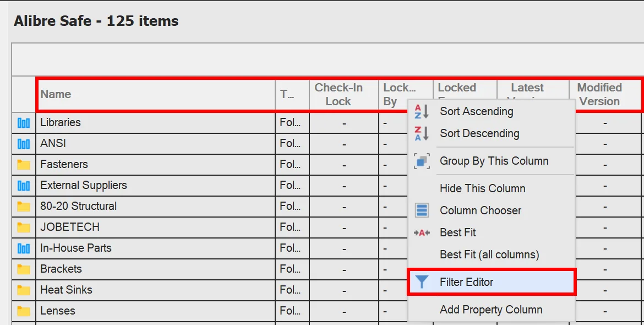Select Group By This Column
The width and height of the screenshot is (644, 325).
point(491,161)
